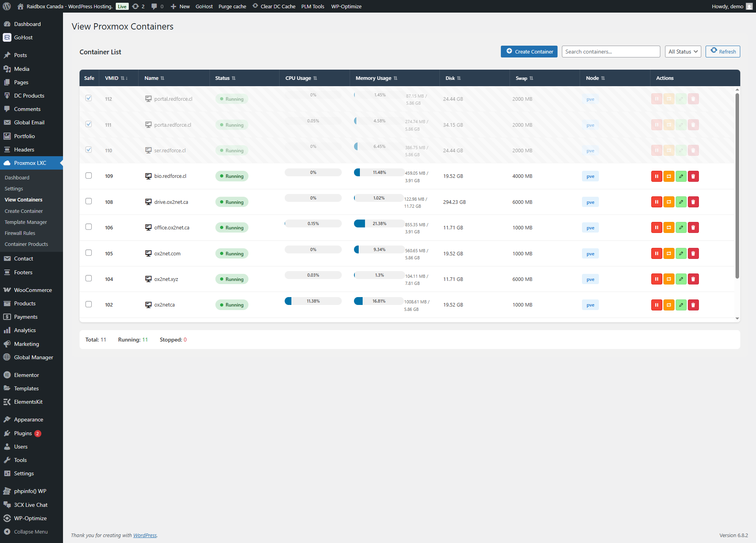The width and height of the screenshot is (756, 543).
Task: Pause container 109 bio.redforce.cl
Action: [656, 176]
